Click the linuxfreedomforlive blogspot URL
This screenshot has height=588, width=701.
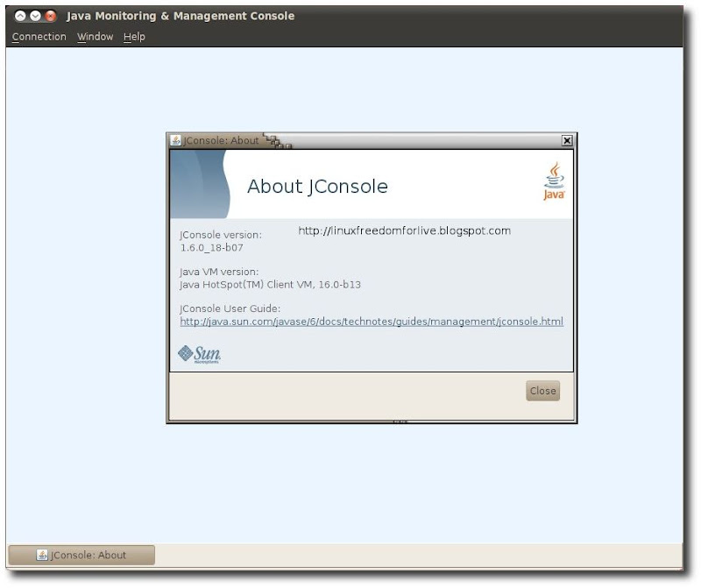[x=403, y=231]
